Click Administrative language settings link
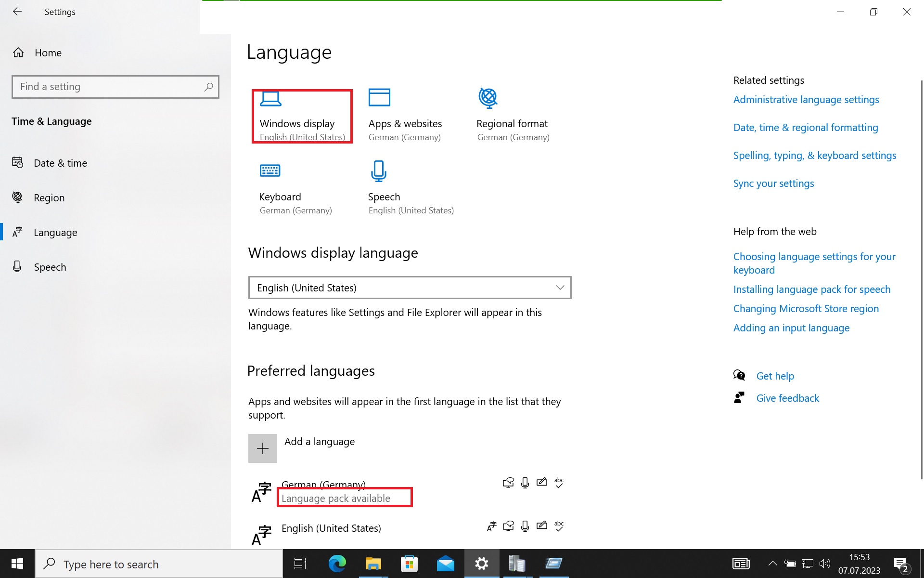924x578 pixels. tap(806, 99)
